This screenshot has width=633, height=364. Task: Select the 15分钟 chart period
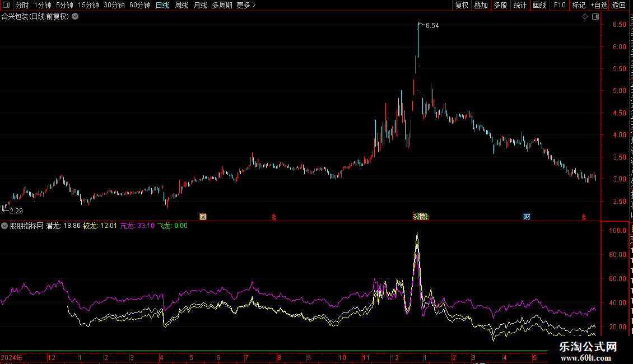[89, 5]
